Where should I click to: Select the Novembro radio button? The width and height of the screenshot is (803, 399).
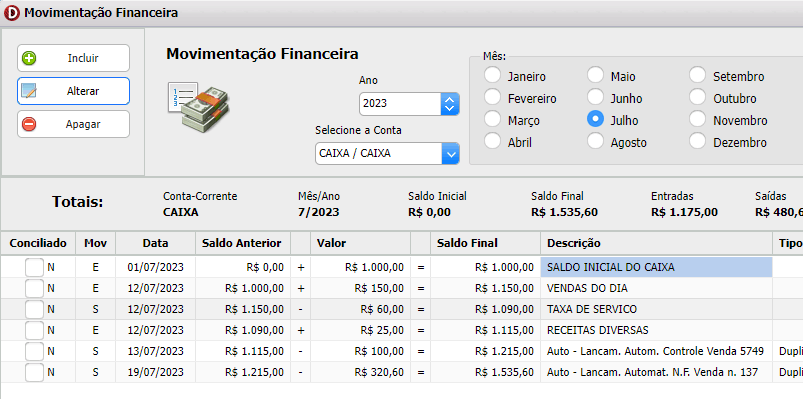coord(698,119)
